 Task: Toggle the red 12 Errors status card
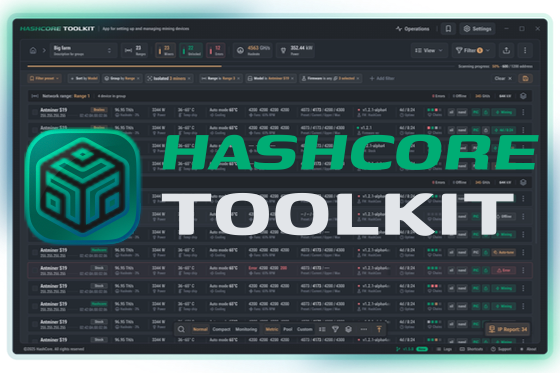point(216,50)
